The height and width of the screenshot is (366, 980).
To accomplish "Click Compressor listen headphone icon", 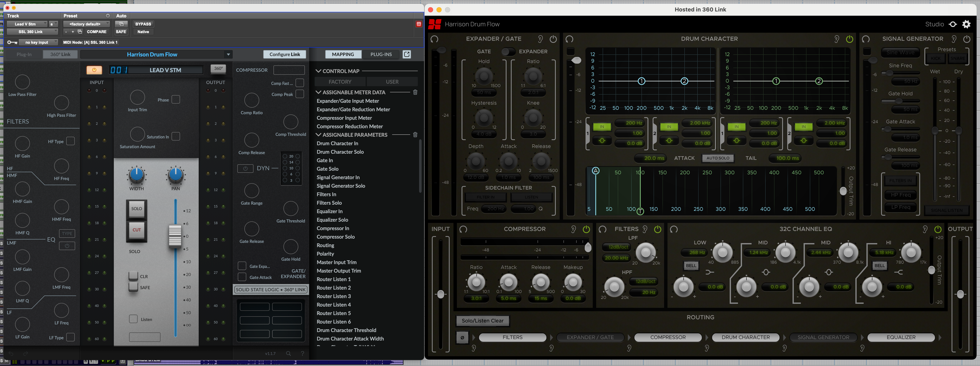I will point(463,229).
